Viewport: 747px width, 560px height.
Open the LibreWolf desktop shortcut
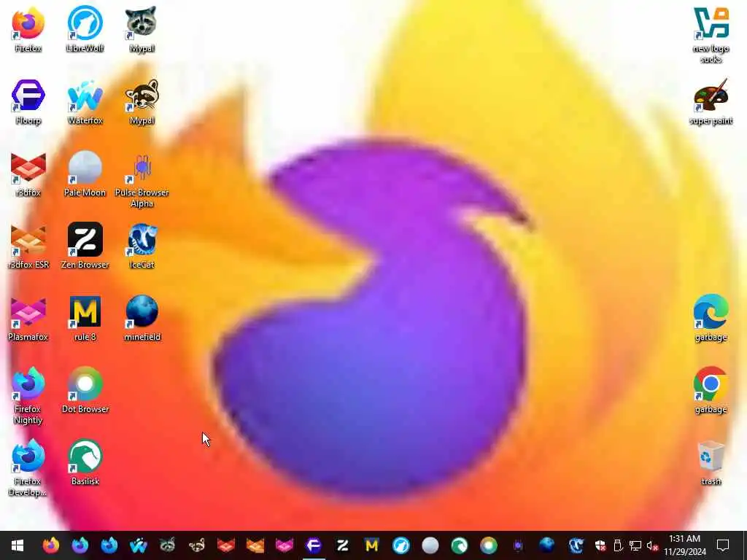(x=85, y=29)
